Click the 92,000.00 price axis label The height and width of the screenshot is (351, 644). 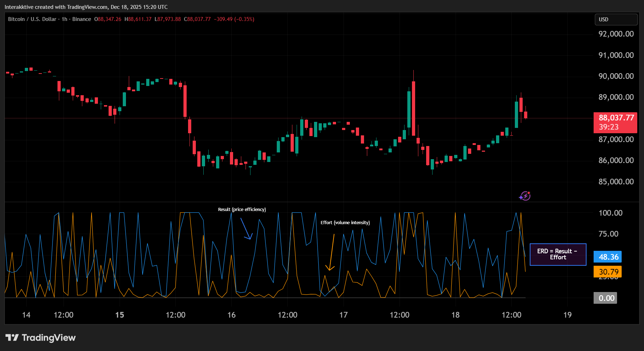coord(616,34)
